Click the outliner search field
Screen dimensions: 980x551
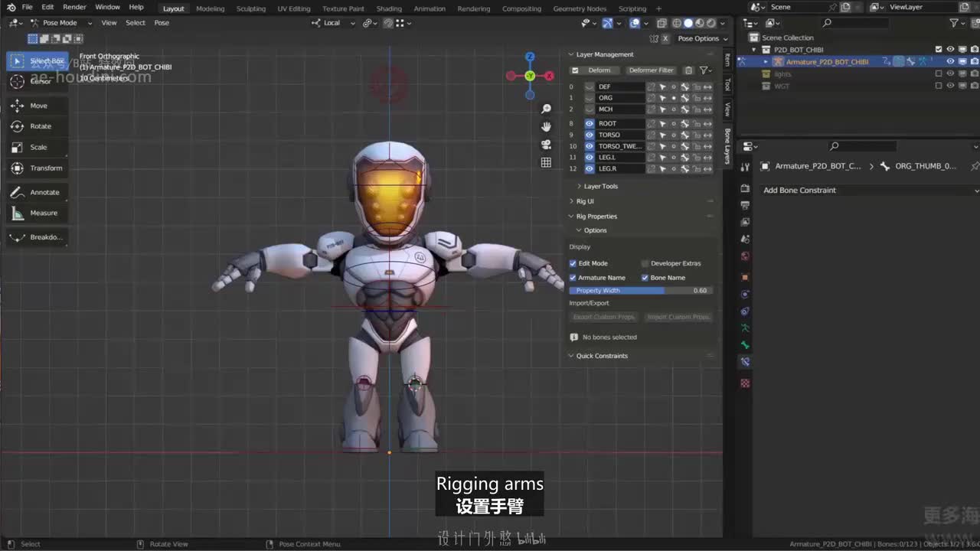pyautogui.click(x=855, y=23)
